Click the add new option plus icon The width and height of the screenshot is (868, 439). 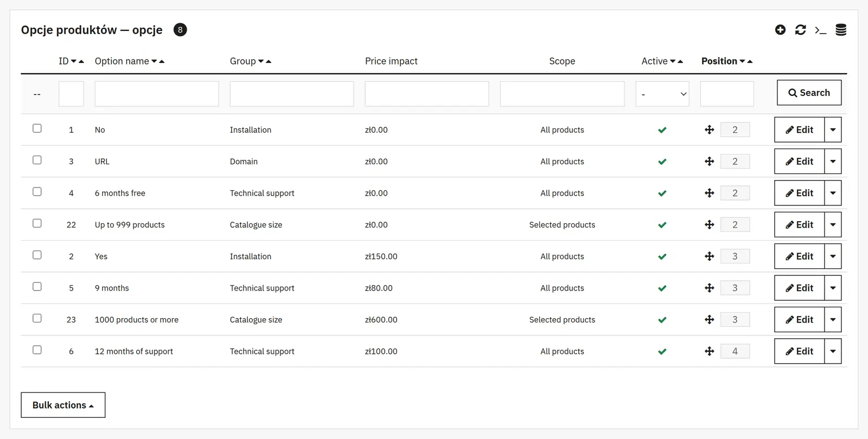click(780, 30)
